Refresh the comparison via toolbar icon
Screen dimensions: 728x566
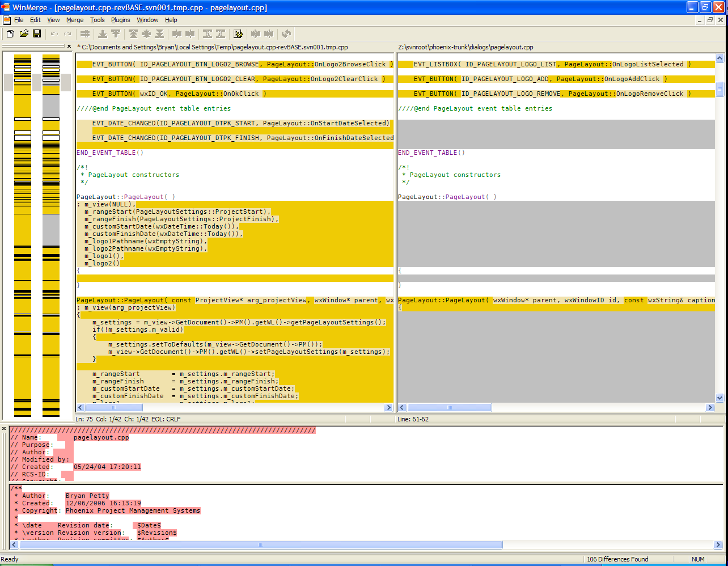pos(286,34)
